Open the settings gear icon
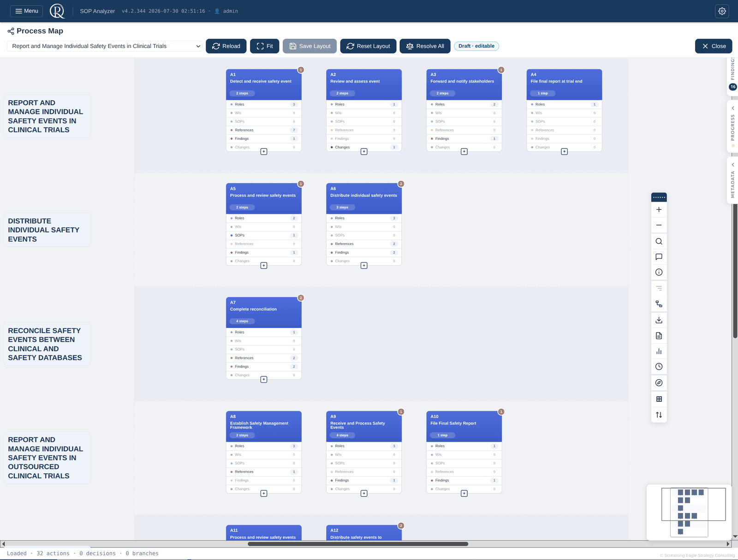738x560 pixels. coord(722,11)
